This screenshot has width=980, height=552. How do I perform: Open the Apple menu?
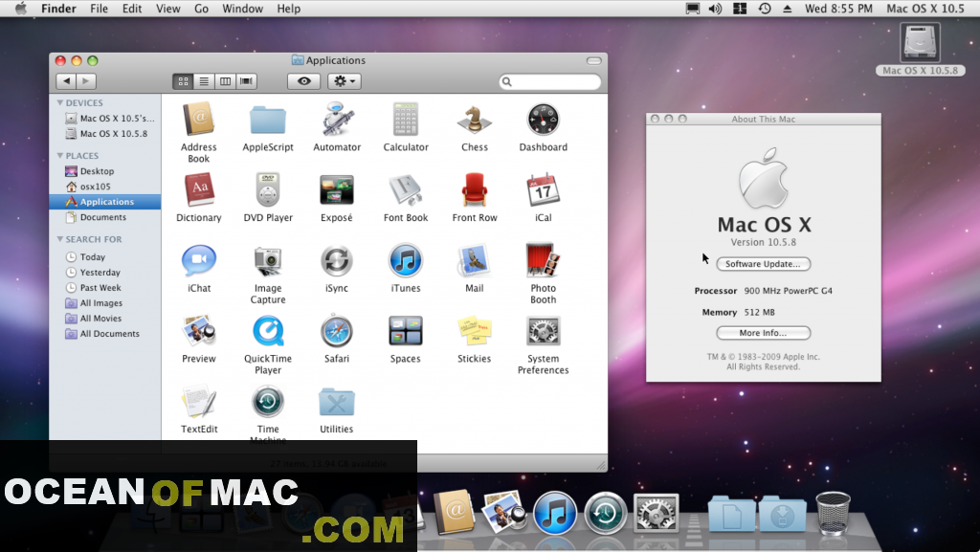[21, 8]
